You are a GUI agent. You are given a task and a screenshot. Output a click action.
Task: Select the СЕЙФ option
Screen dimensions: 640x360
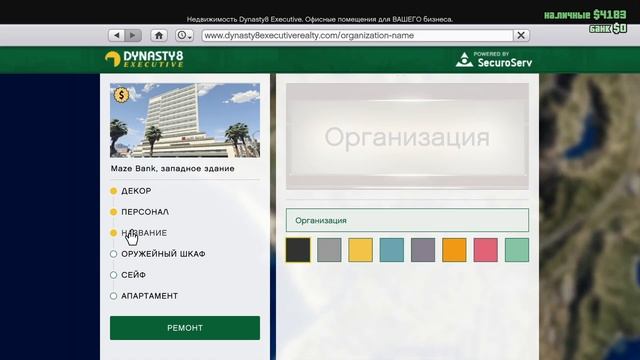[128, 275]
